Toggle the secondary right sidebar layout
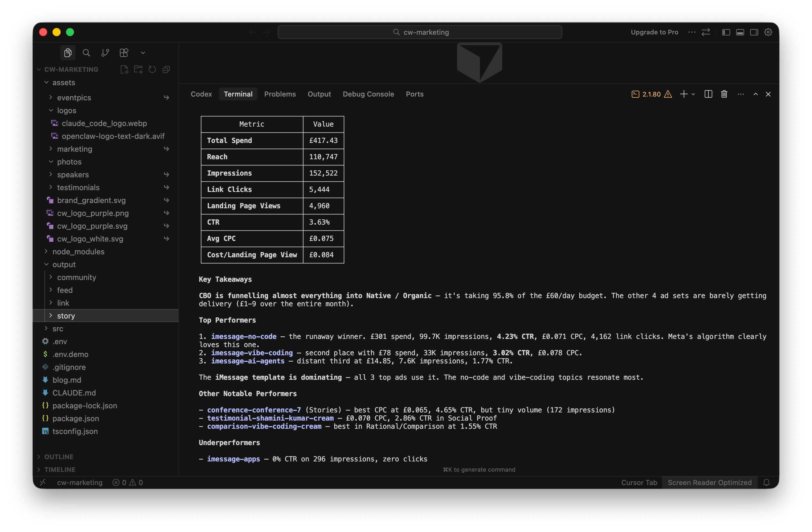The image size is (812, 532). pyautogui.click(x=754, y=32)
